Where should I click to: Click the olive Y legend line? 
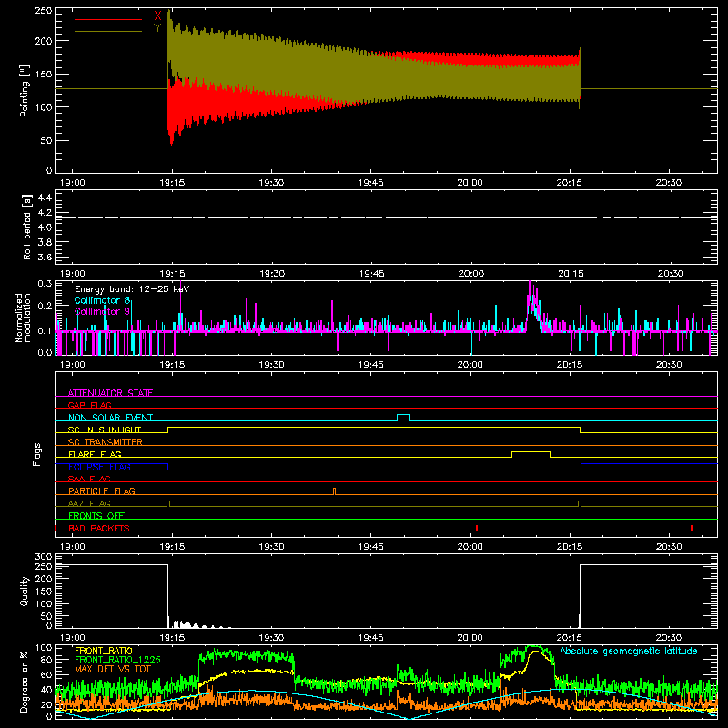108,32
